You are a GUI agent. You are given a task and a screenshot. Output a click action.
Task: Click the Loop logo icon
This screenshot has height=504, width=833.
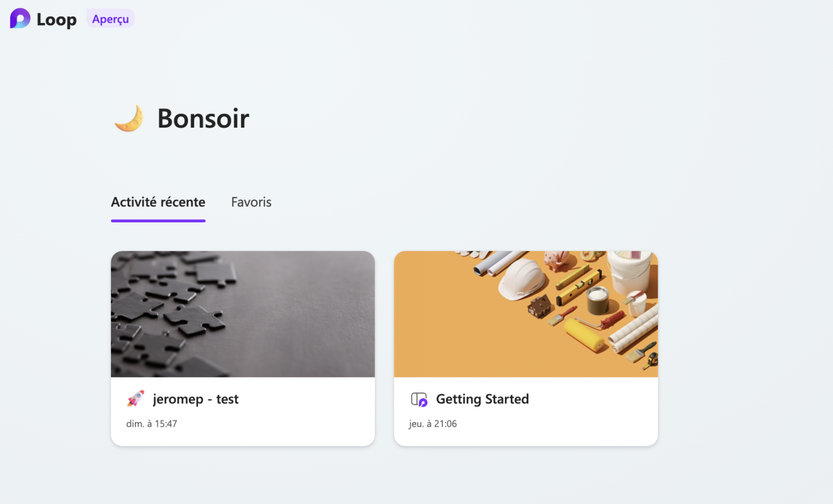[20, 19]
